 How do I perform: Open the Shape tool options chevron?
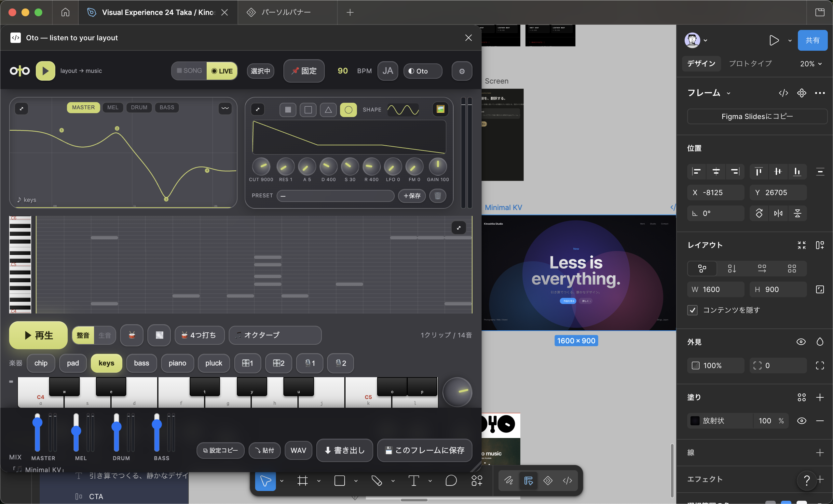(356, 481)
